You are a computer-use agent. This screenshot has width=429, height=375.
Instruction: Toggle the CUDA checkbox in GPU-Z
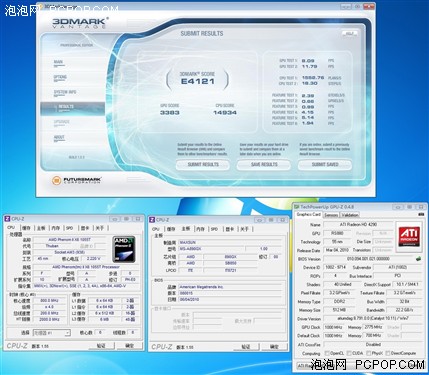pos(349,353)
